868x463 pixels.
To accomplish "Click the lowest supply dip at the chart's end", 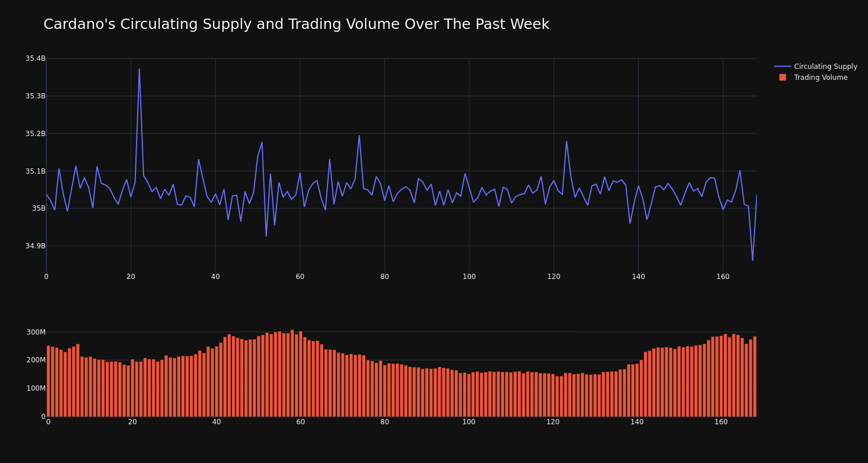I will coord(752,260).
